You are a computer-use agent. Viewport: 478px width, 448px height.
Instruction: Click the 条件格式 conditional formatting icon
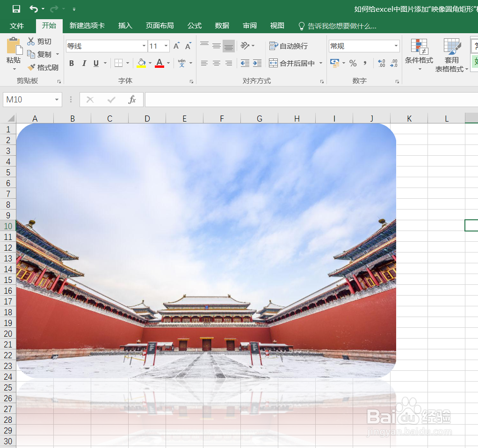tap(419, 46)
